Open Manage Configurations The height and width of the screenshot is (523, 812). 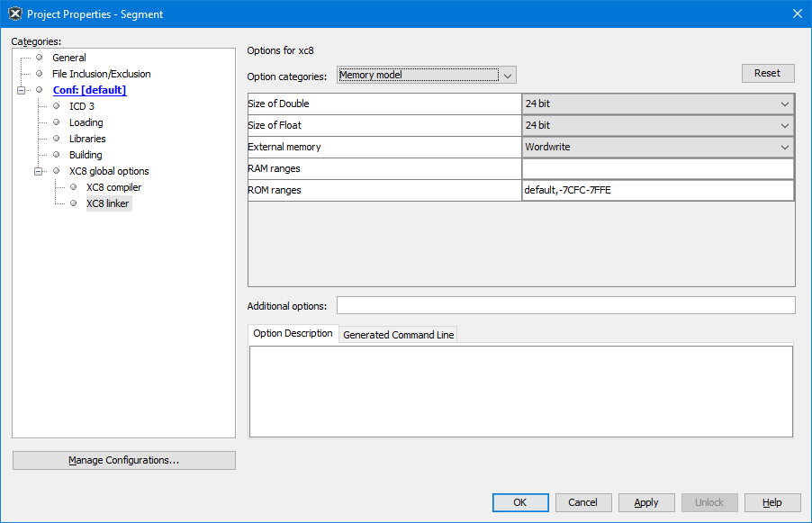[123, 460]
